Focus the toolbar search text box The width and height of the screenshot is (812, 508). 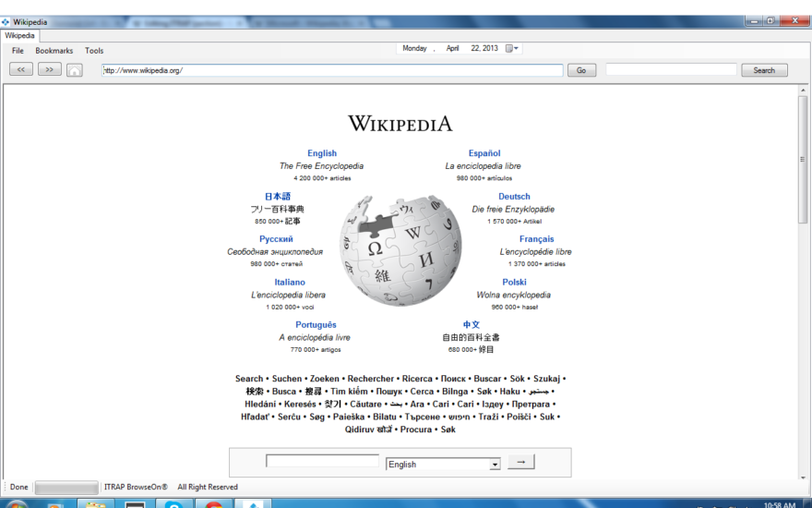pyautogui.click(x=671, y=69)
